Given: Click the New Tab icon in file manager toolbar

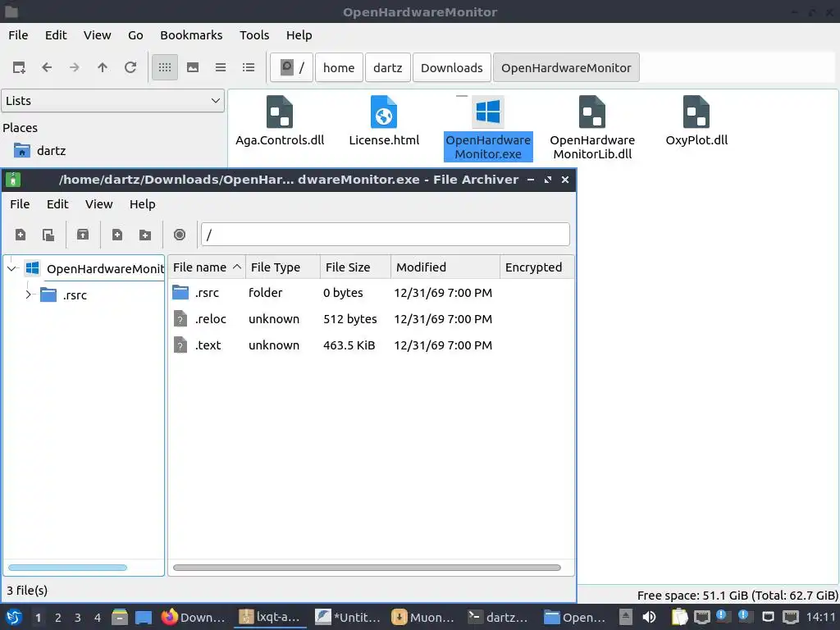Looking at the screenshot, I should (19, 67).
